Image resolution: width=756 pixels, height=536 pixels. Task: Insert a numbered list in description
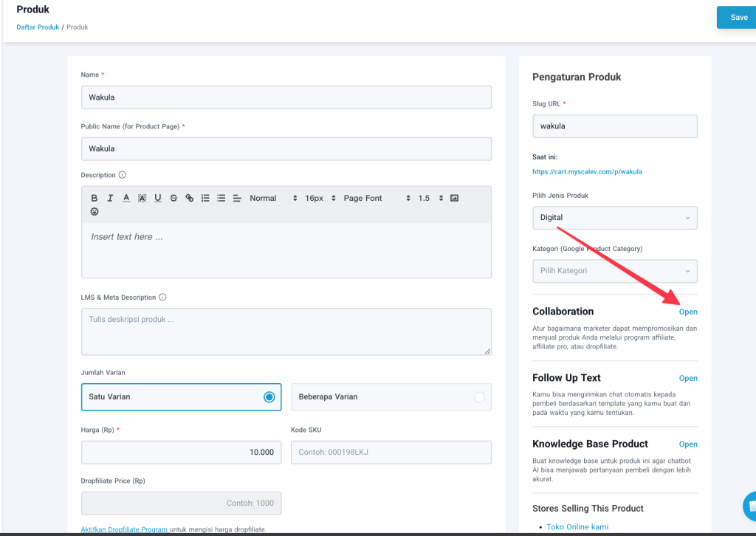tap(205, 198)
